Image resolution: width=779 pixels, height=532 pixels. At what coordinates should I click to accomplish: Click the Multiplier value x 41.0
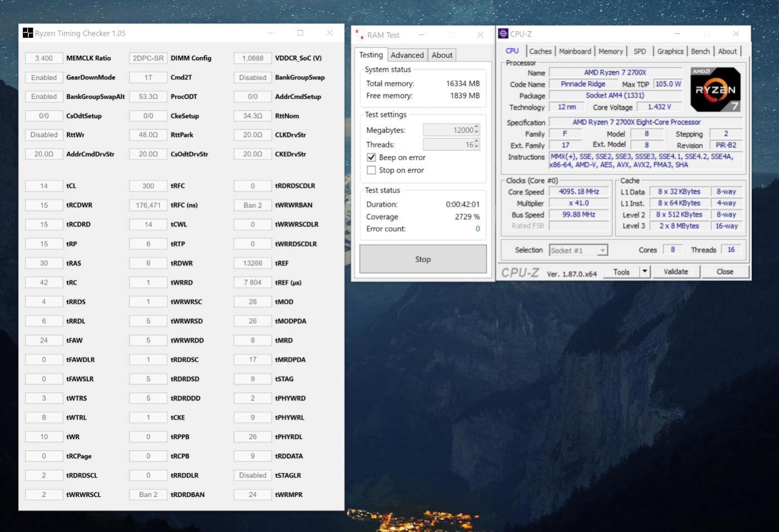(x=579, y=203)
